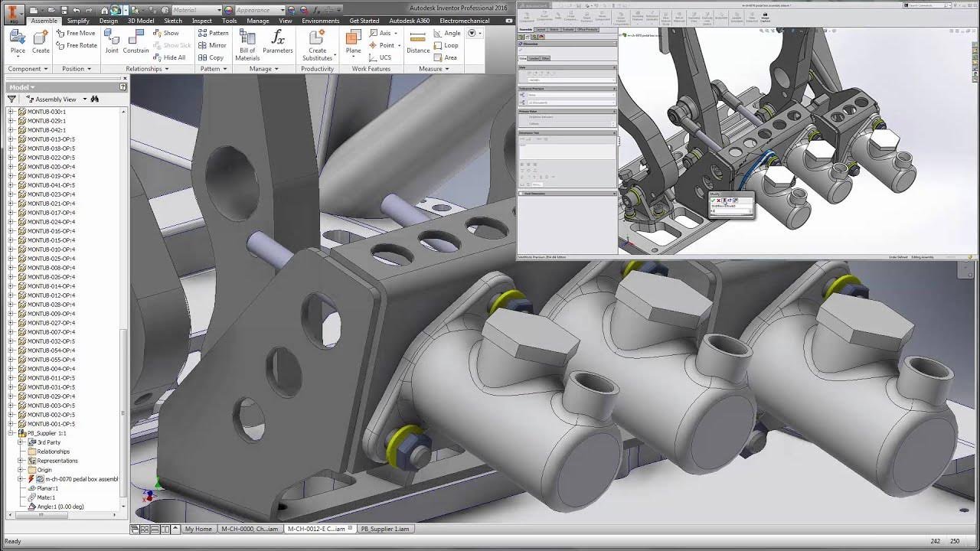
Task: Select the Joint relationship tool
Action: click(x=112, y=41)
